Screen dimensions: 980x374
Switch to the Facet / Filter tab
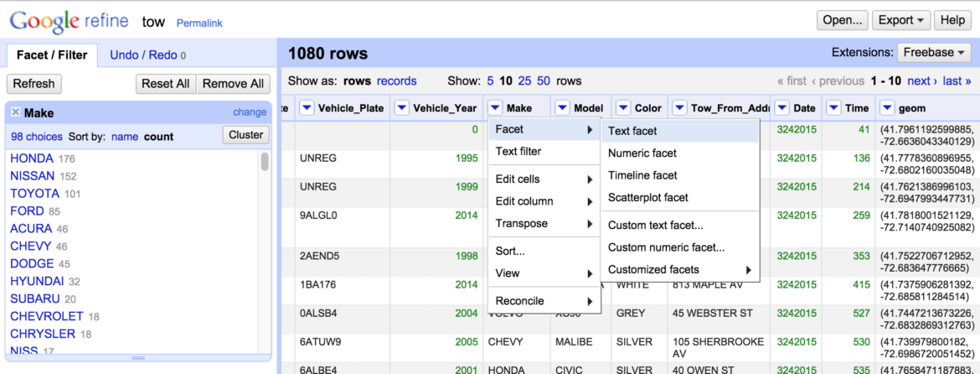[52, 55]
